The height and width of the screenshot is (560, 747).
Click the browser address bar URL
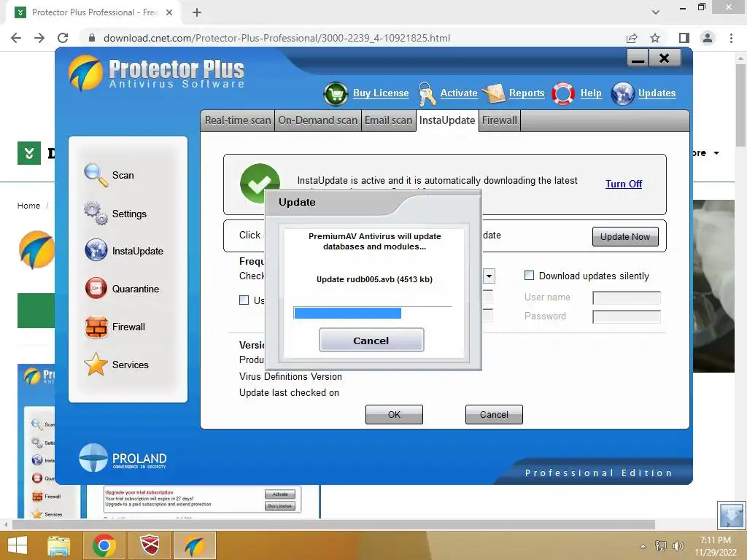point(276,38)
